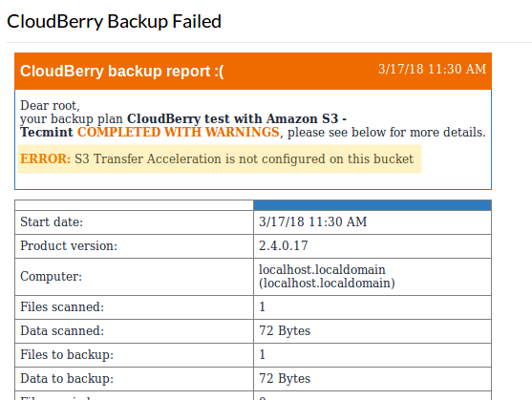Click the blue table header bar

pos(372,205)
